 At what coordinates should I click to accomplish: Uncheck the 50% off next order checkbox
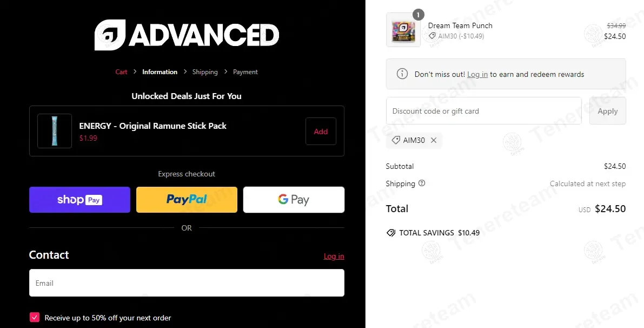(35, 318)
